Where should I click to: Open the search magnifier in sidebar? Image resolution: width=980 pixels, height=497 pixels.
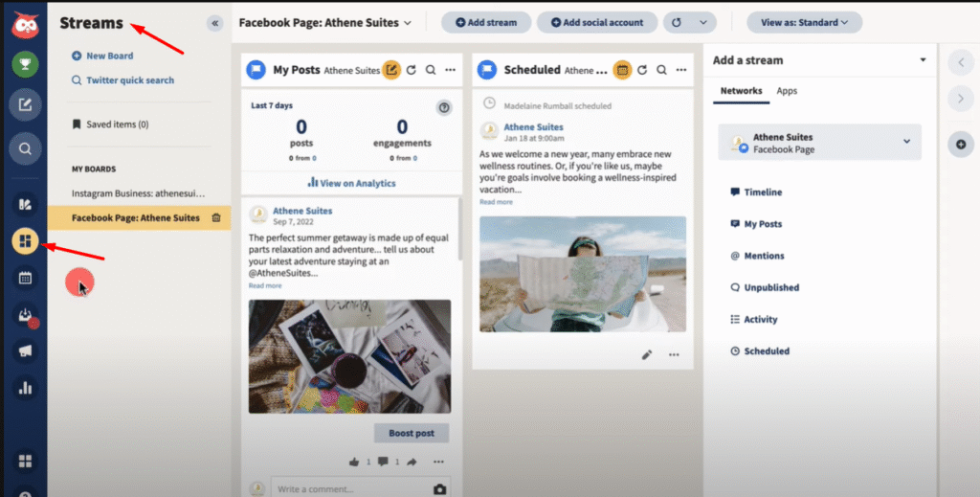click(x=25, y=148)
